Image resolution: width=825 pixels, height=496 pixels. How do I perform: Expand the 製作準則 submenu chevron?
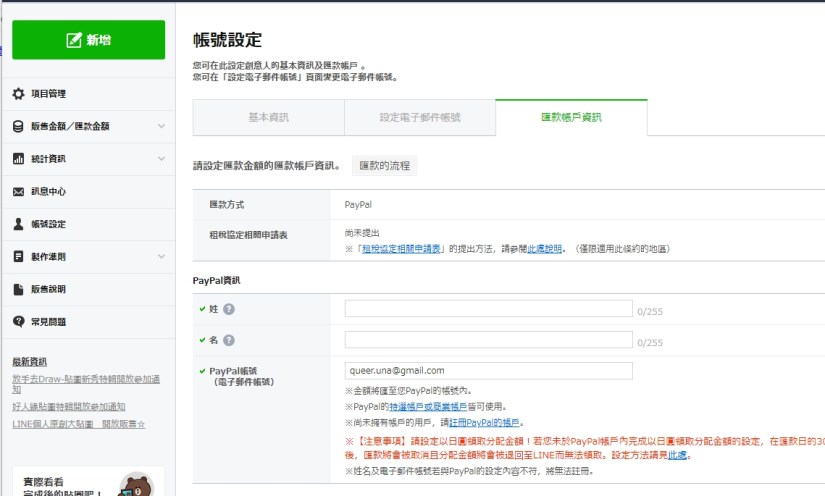tap(161, 257)
